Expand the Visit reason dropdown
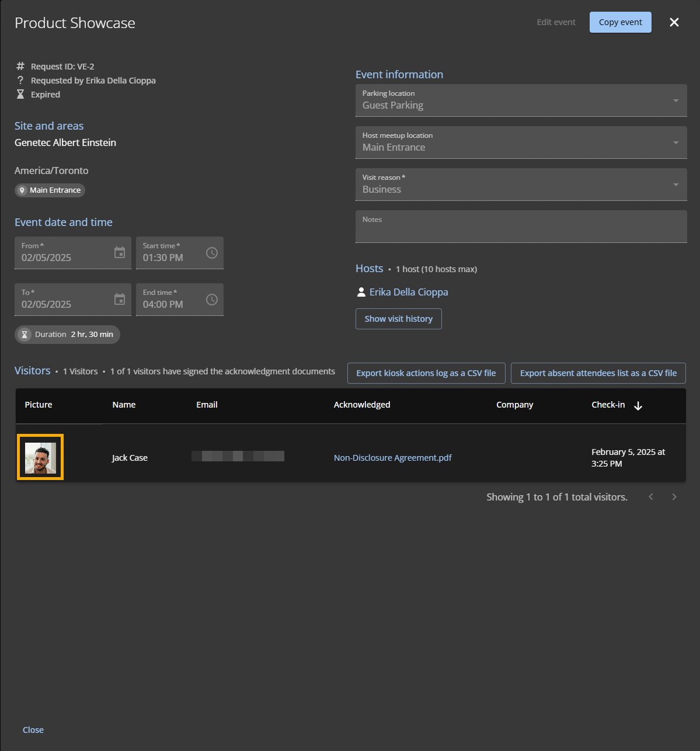700x751 pixels. click(675, 185)
